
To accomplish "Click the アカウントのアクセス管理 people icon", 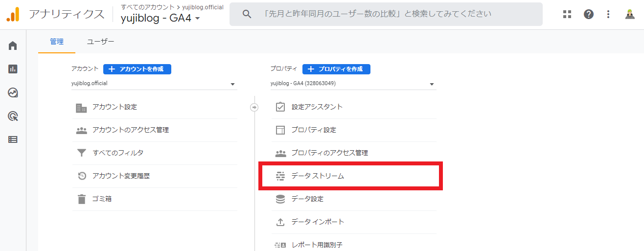I will 81,130.
